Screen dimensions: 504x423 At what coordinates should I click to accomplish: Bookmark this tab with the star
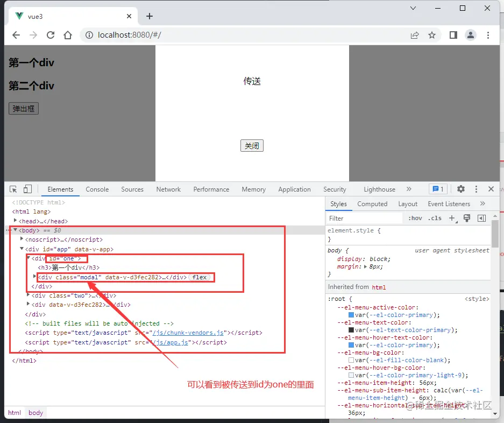click(432, 35)
